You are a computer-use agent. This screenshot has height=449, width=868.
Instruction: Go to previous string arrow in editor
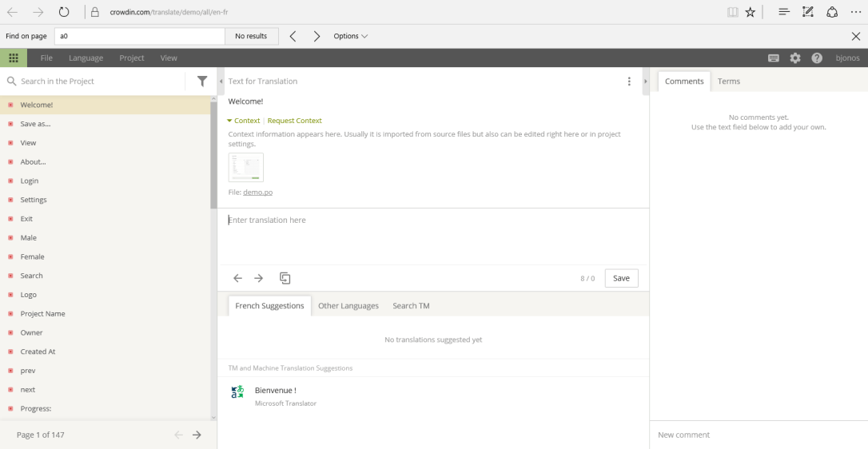[237, 278]
